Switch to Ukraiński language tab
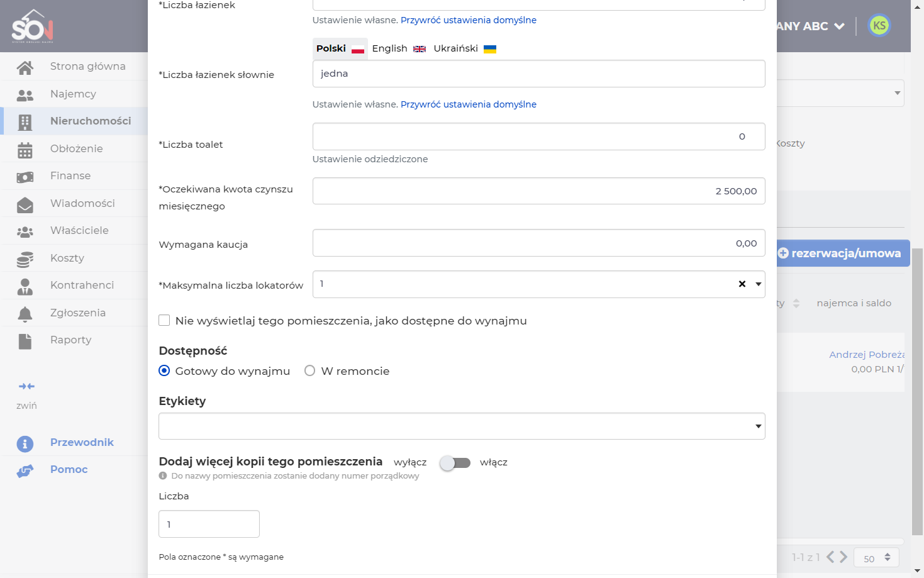 coord(465,48)
